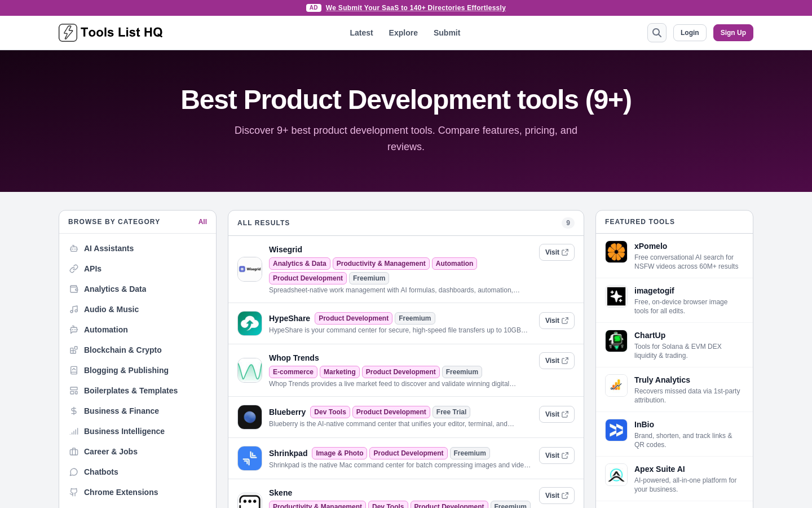Viewport: 812px width, 508px height.
Task: Click the Sign Up button
Action: [x=733, y=33]
